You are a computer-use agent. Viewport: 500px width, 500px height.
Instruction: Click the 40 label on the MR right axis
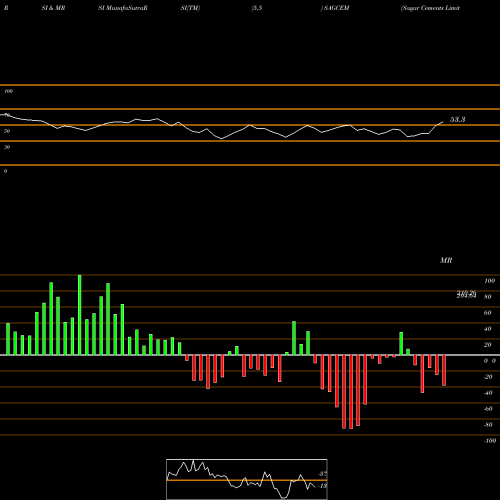pos(488,329)
